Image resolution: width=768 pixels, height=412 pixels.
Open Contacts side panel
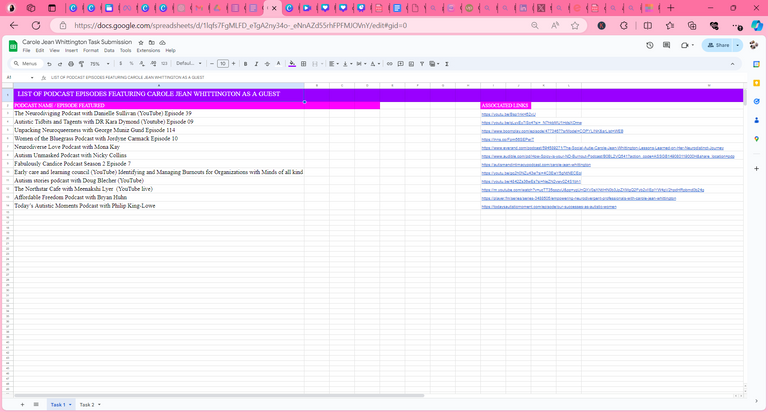[757, 120]
